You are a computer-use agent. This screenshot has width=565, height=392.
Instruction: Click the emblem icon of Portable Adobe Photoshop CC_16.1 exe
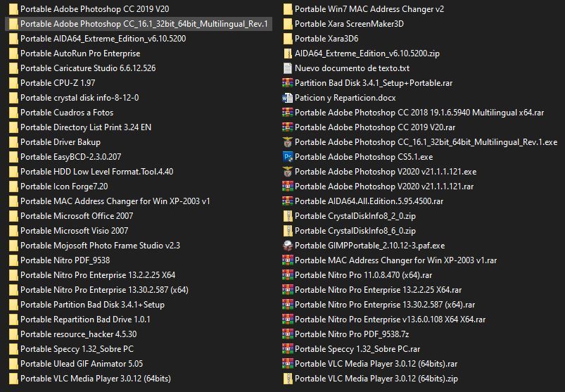click(x=287, y=142)
